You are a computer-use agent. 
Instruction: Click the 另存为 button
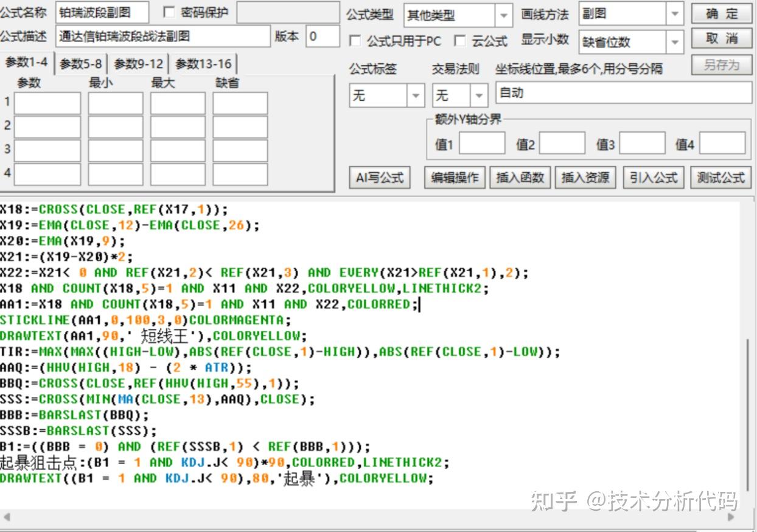click(x=722, y=64)
